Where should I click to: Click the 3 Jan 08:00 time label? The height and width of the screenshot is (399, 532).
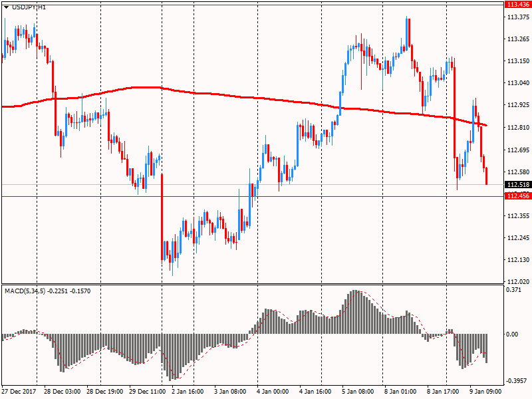230,391
